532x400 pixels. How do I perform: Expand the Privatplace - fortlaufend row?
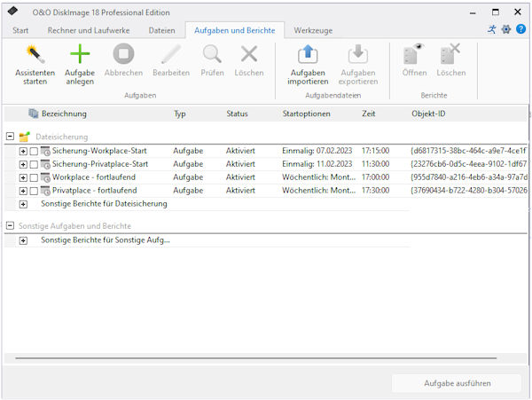pyautogui.click(x=23, y=191)
